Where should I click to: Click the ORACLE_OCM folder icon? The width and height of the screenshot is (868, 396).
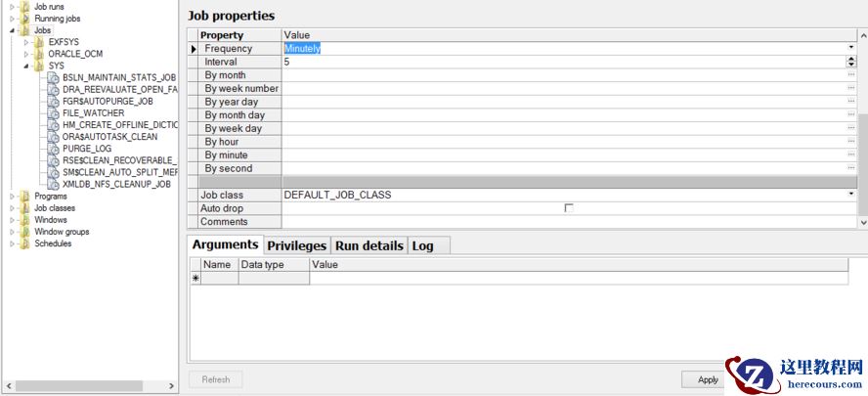point(39,54)
